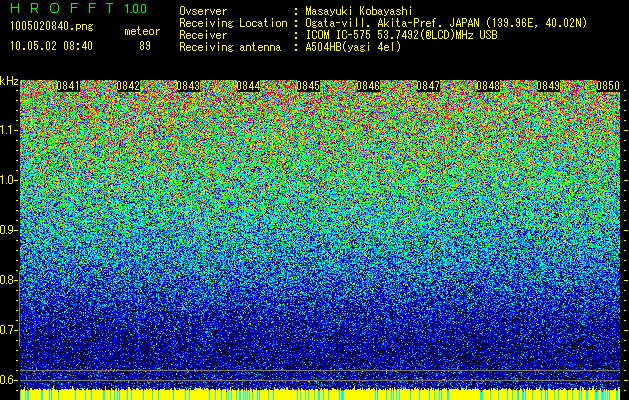The image size is (629, 400).
Task: Click the HROFFT 1.0.0 title text
Action: click(78, 8)
